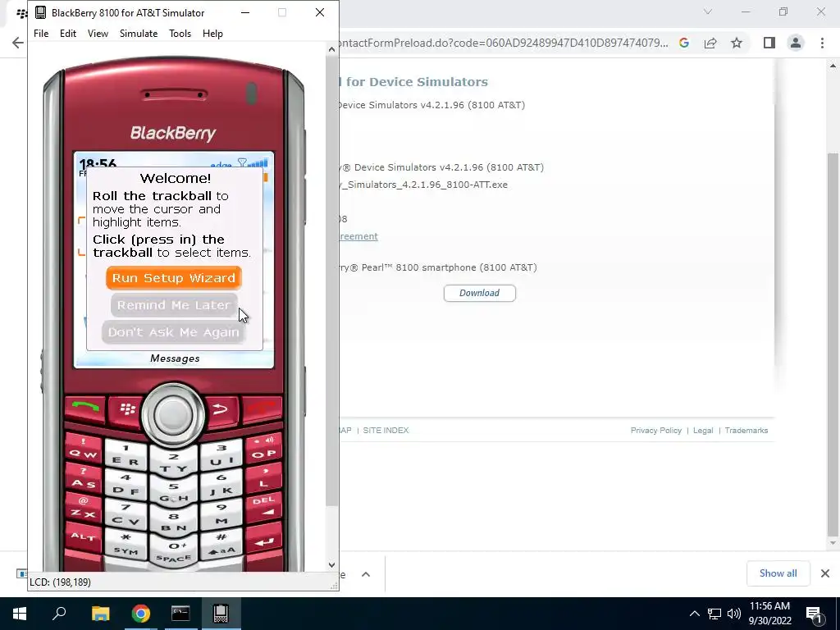Open the File menu in simulator
The width and height of the screenshot is (840, 630).
click(41, 33)
